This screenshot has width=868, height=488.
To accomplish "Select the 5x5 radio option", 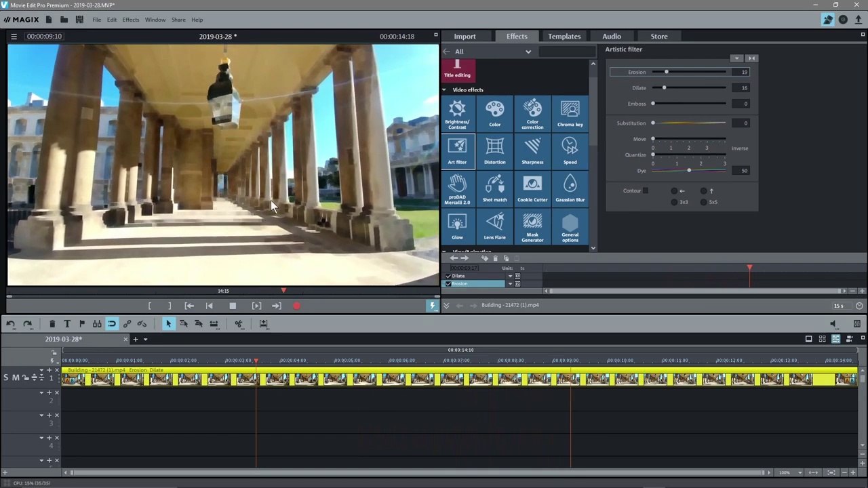I will (x=704, y=202).
